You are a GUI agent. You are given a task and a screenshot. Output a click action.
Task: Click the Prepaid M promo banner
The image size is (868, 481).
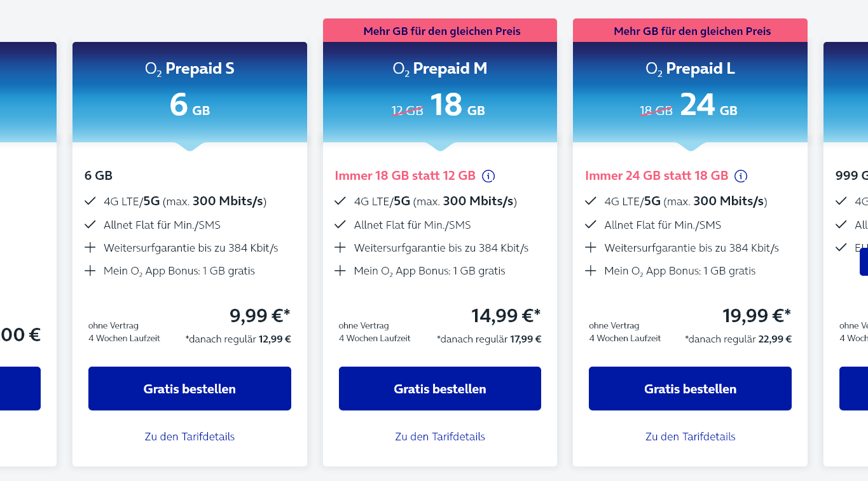[x=440, y=30]
